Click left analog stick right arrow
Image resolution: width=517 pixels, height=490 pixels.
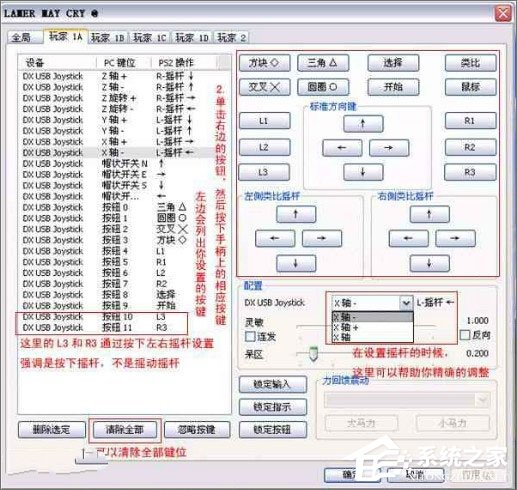[322, 238]
